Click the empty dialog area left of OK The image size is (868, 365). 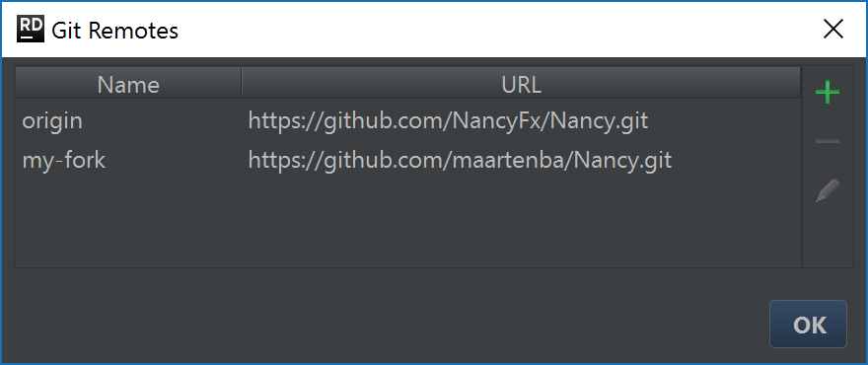click(x=388, y=325)
